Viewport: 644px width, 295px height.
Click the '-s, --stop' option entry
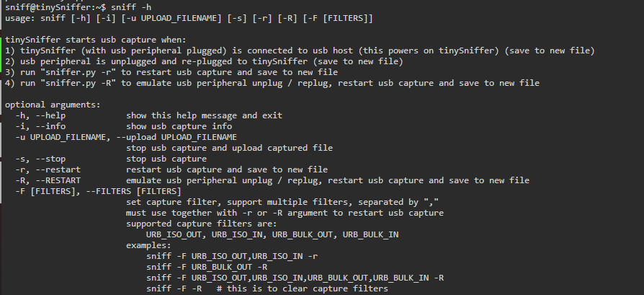click(x=40, y=159)
